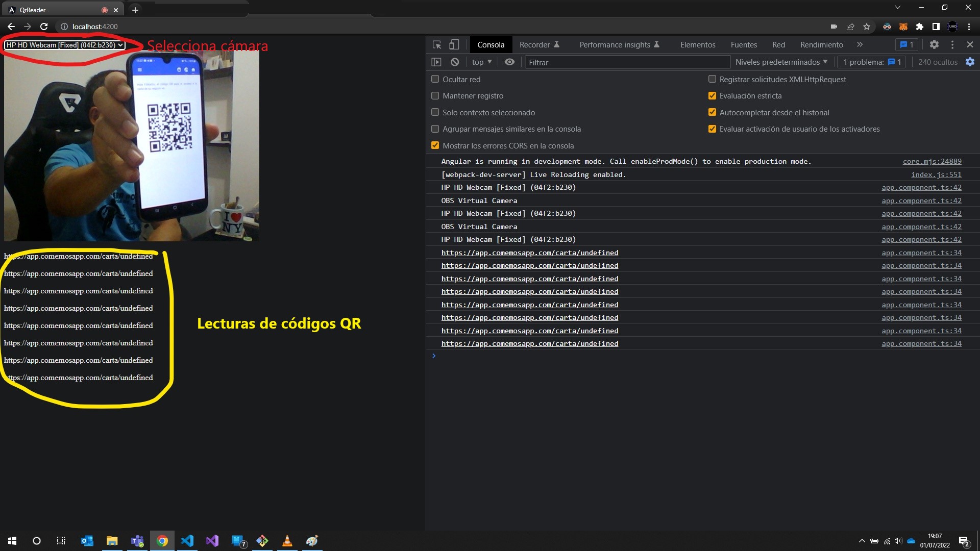Open DevTools settings gear icon
This screenshot has width=980, height=551.
934,45
